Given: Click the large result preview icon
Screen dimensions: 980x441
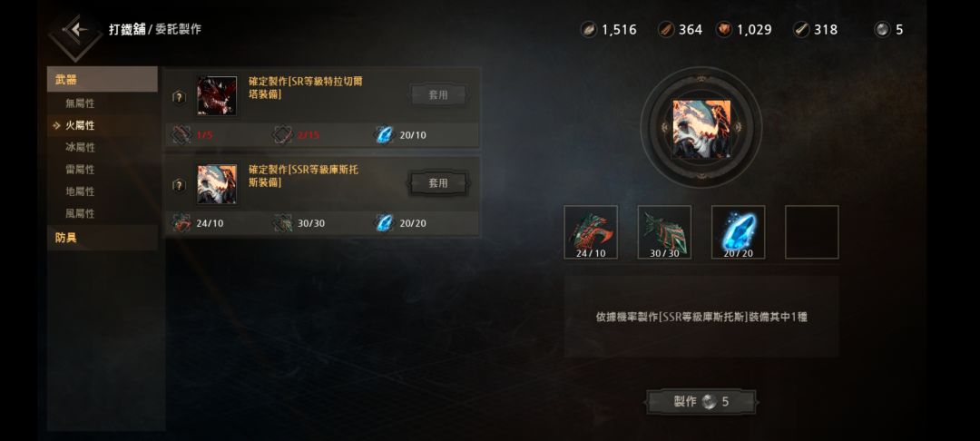Looking at the screenshot, I should (x=701, y=129).
